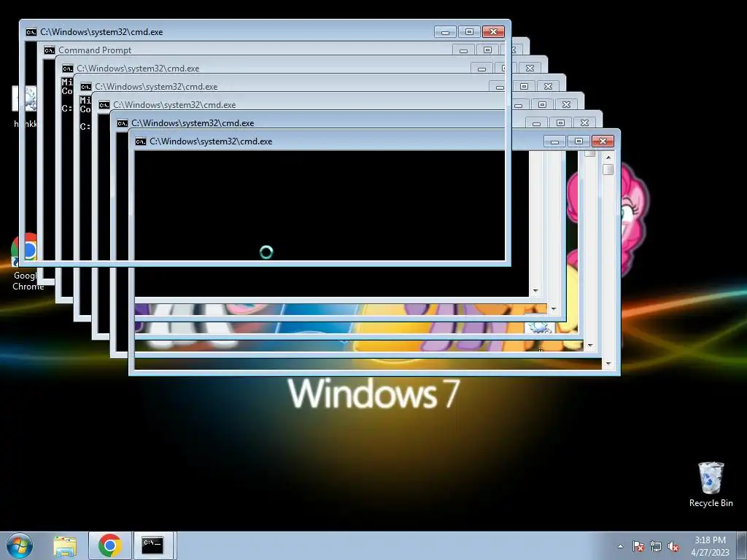Screen dimensions: 747x560
Task: Select the cmd.exe taskbar button
Action: (x=153, y=545)
